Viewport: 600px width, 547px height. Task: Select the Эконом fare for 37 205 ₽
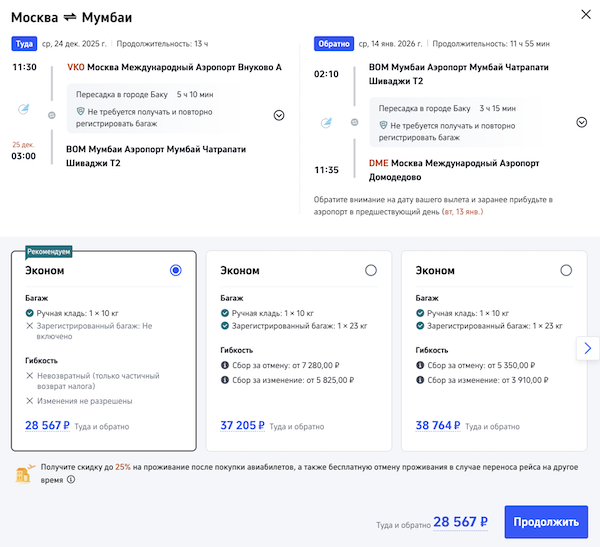[x=371, y=270]
